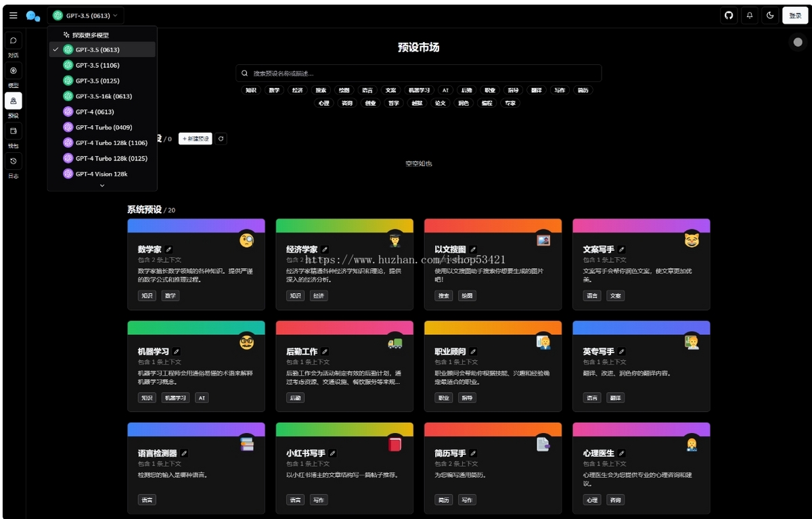812x519 pixels.
Task: Open the 钱包 wallet sidebar icon
Action: point(13,131)
